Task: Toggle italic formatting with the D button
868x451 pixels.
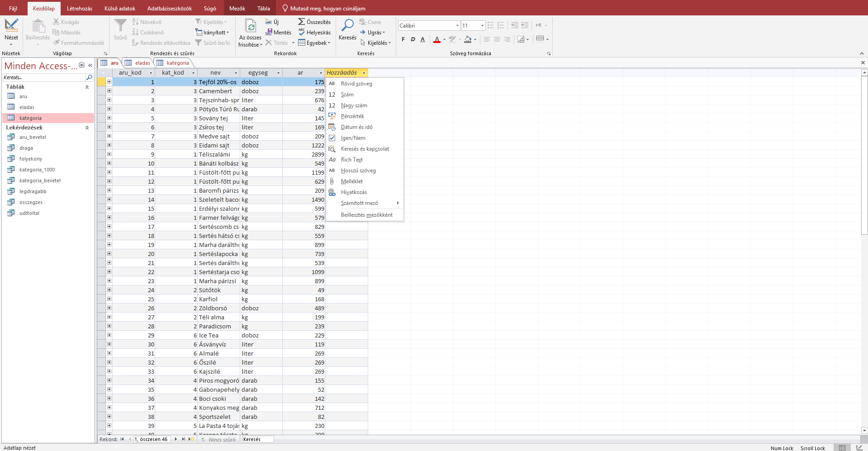Action: (413, 39)
